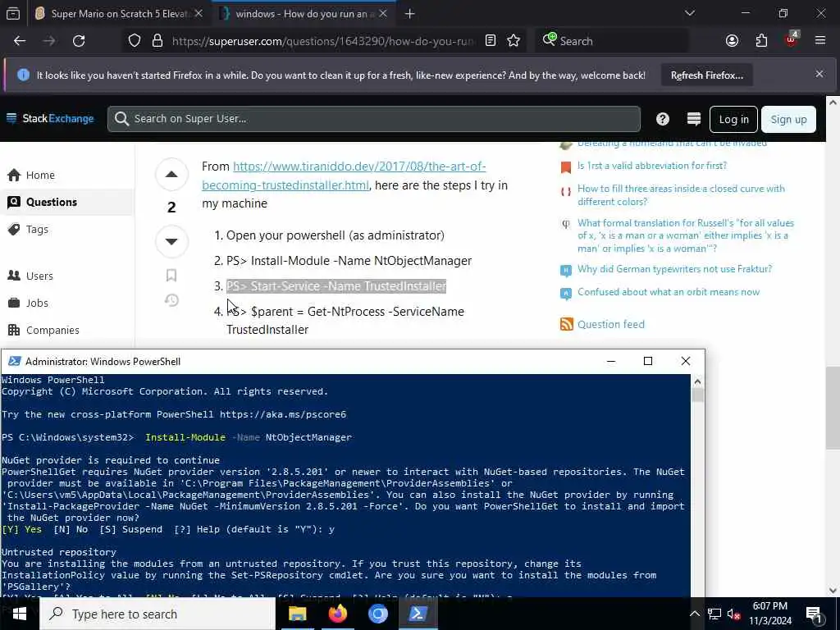Open the Chromium browser taskbar icon
This screenshot has width=840, height=630.
(x=377, y=614)
